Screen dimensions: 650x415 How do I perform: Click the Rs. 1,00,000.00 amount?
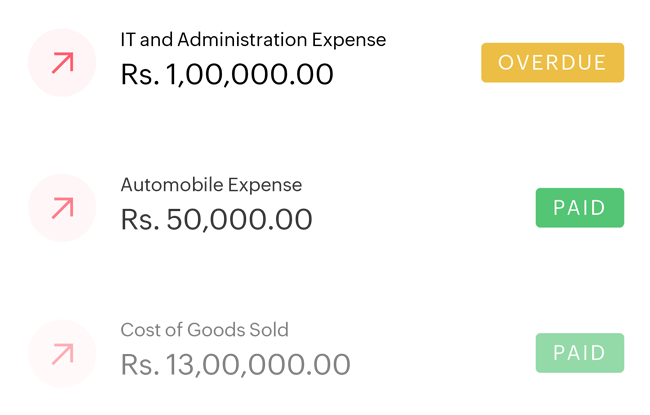[226, 74]
